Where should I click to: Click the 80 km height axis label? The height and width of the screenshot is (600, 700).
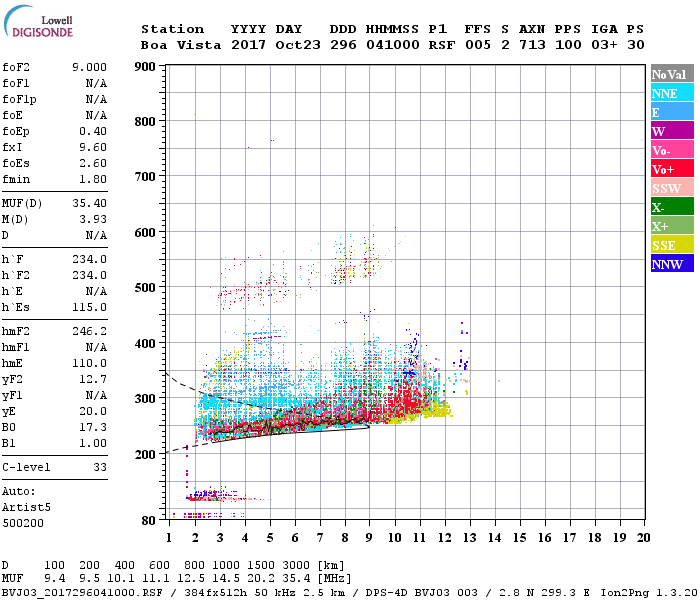[x=148, y=521]
